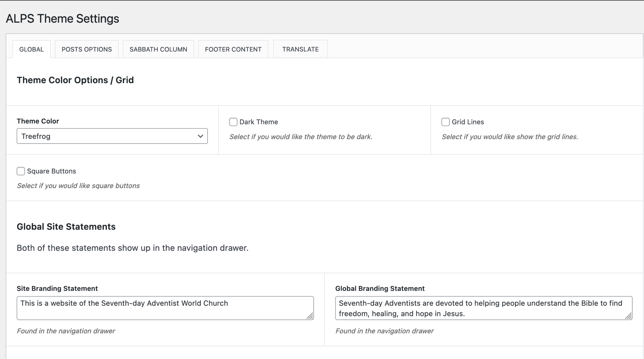Focus the Global Branding Statement textarea
Viewport: 644px width, 359px height.
[484, 308]
